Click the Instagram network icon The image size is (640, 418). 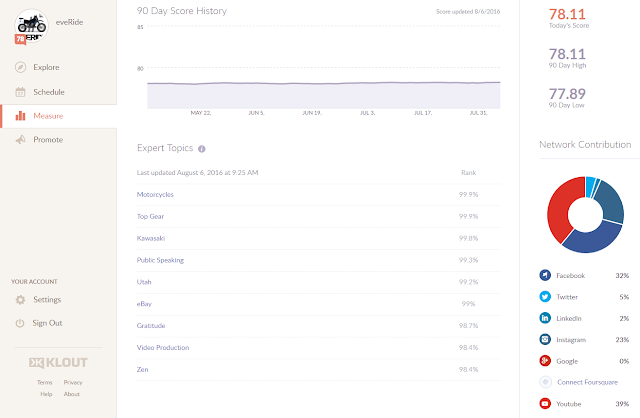click(x=545, y=339)
